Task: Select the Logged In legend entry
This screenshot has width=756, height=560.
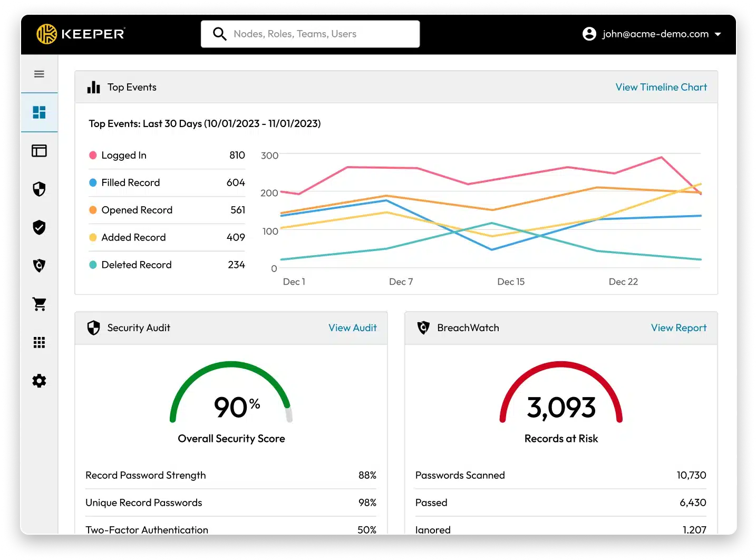Action: coord(124,155)
